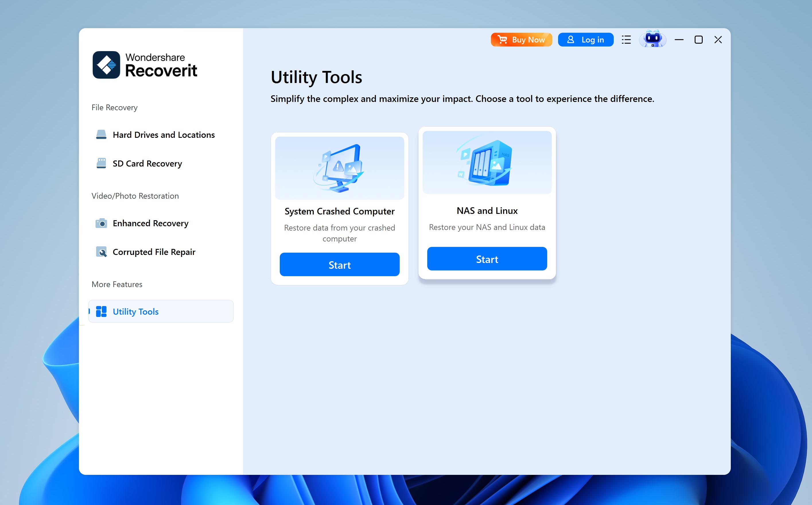812x505 pixels.
Task: Click the camera icon beside Enhanced Recovery
Action: tap(101, 223)
